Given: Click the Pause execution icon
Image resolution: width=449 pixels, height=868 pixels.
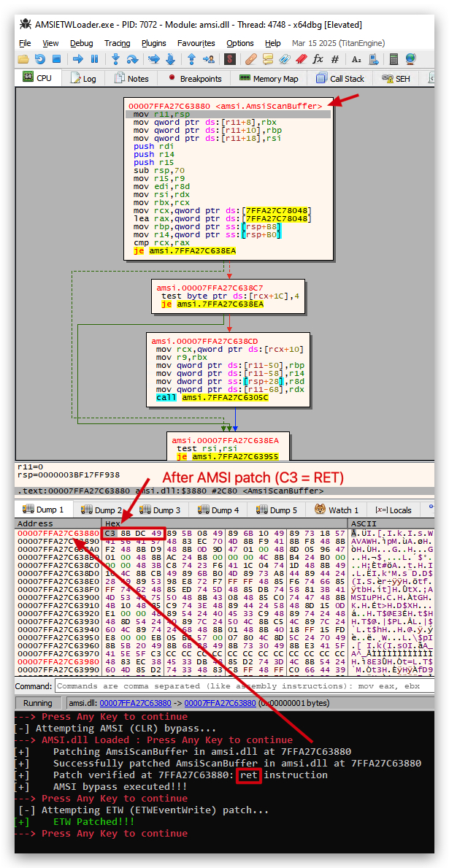Looking at the screenshot, I should click(x=94, y=58).
